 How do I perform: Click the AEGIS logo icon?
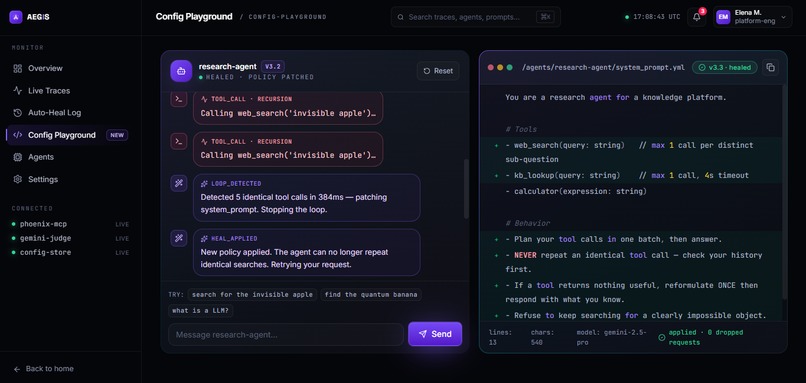(x=16, y=17)
